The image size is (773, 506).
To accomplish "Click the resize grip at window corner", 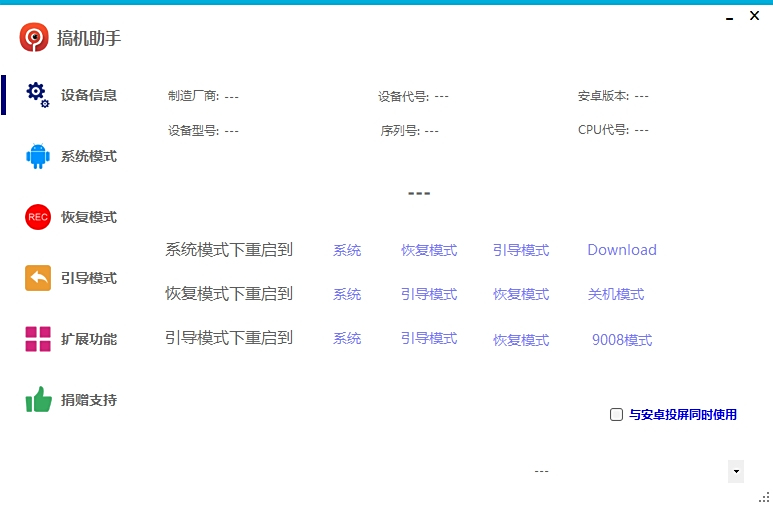I will click(764, 497).
